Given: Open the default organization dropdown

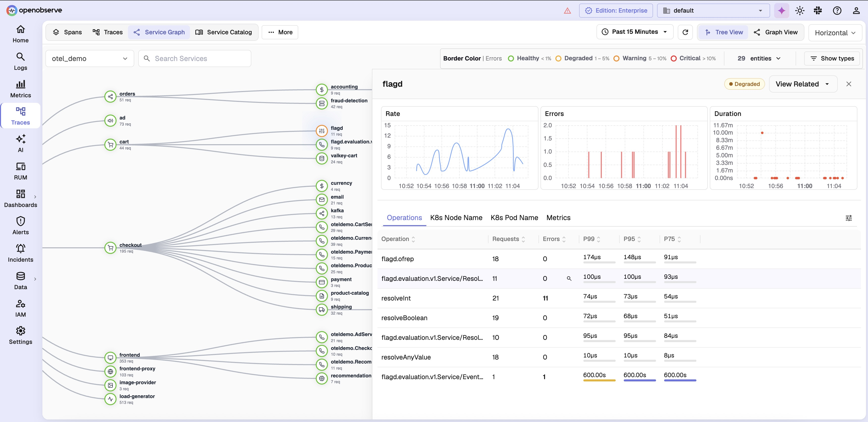Looking at the screenshot, I should point(713,11).
